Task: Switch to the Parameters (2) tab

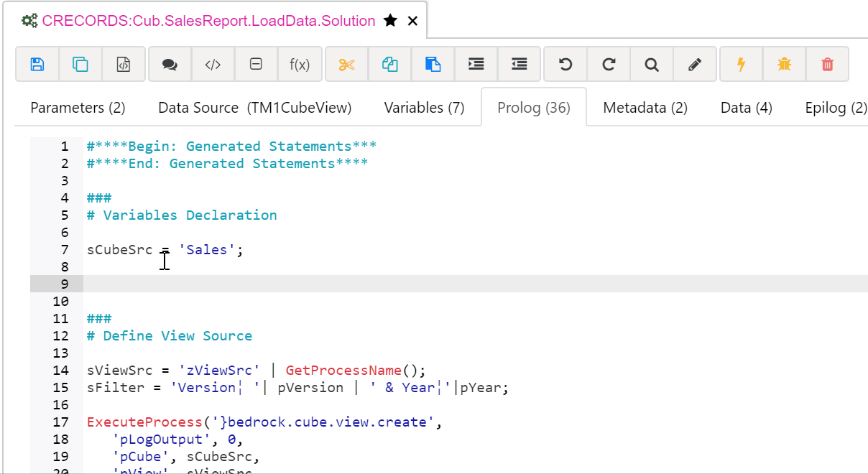Action: [x=78, y=108]
